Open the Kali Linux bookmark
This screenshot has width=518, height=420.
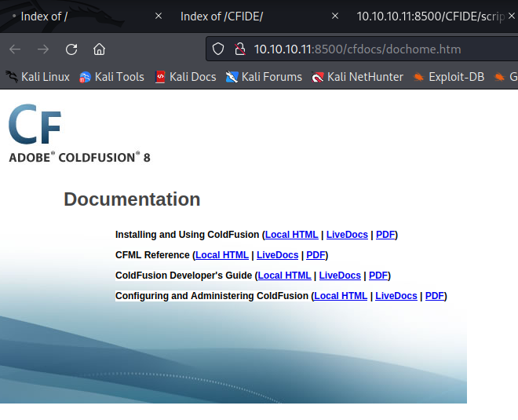38,77
